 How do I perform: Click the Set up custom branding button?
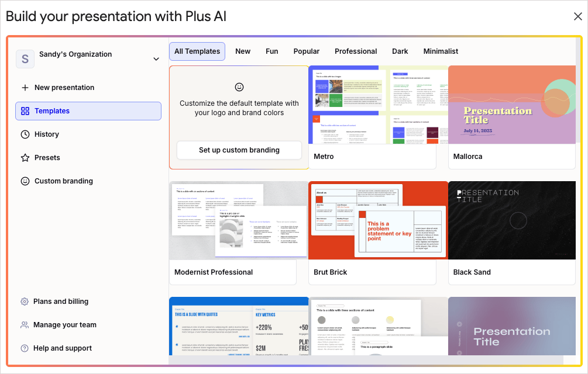point(239,150)
